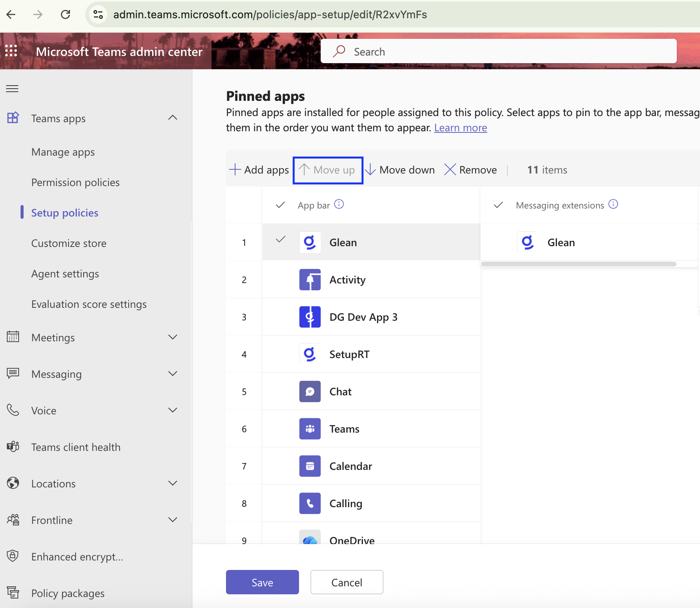
Task: Click the Calling phone app icon
Action: click(310, 503)
